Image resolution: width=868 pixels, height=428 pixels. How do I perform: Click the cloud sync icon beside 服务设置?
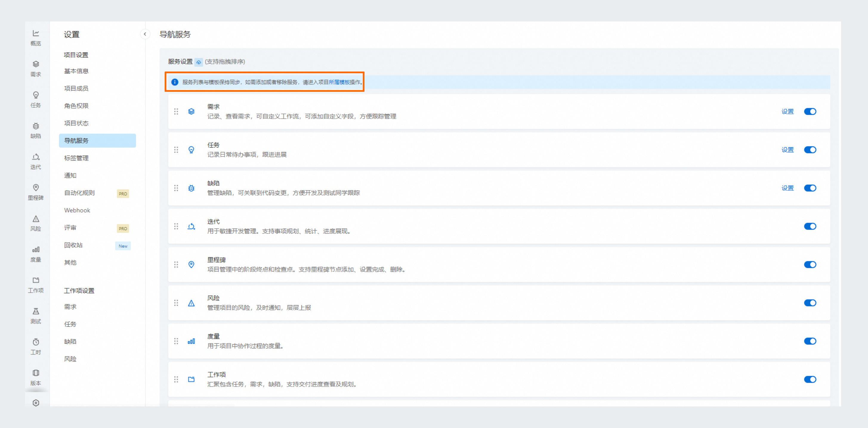198,62
